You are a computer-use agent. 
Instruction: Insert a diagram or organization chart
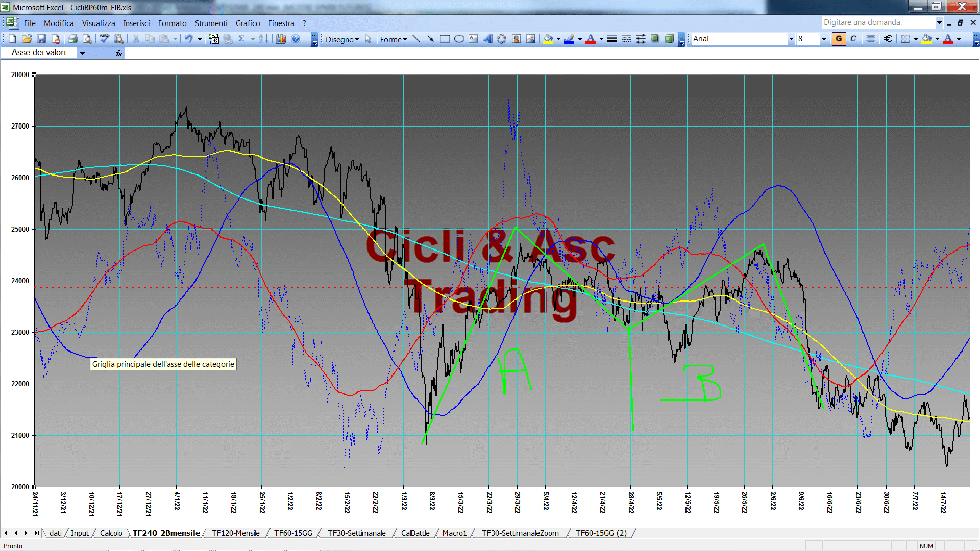pos(502,39)
